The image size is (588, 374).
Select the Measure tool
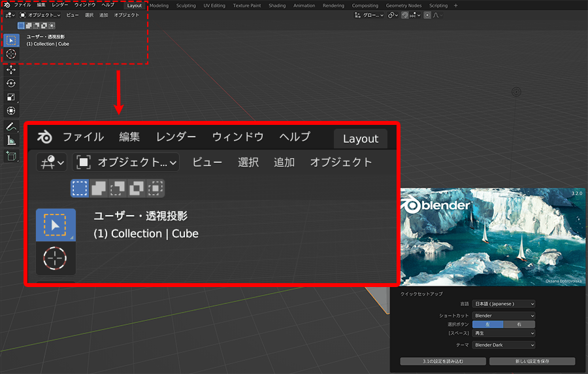pyautogui.click(x=11, y=140)
